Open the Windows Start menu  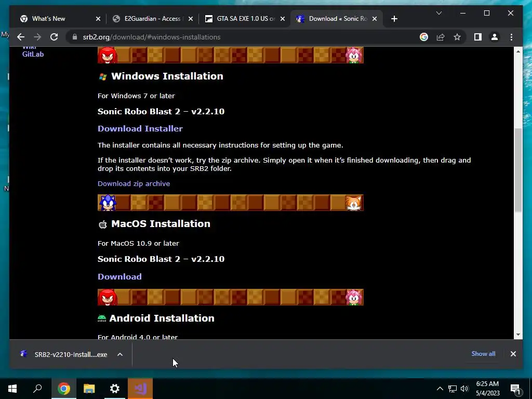click(x=12, y=389)
